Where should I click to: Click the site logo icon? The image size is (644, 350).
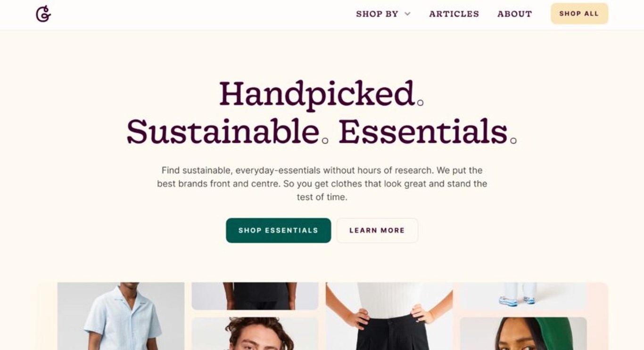[43, 14]
